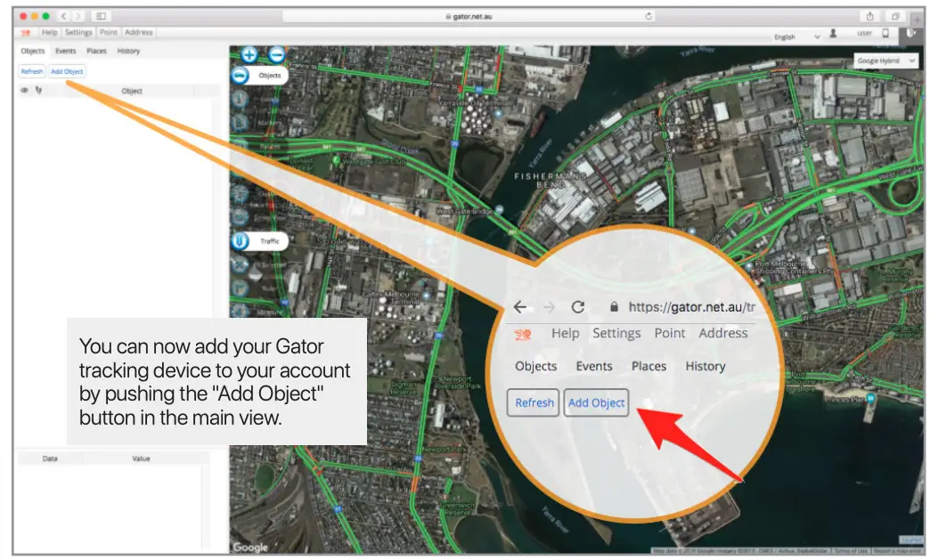The height and width of the screenshot is (560, 938).
Task: Click the 'user' account name label
Action: point(864,34)
